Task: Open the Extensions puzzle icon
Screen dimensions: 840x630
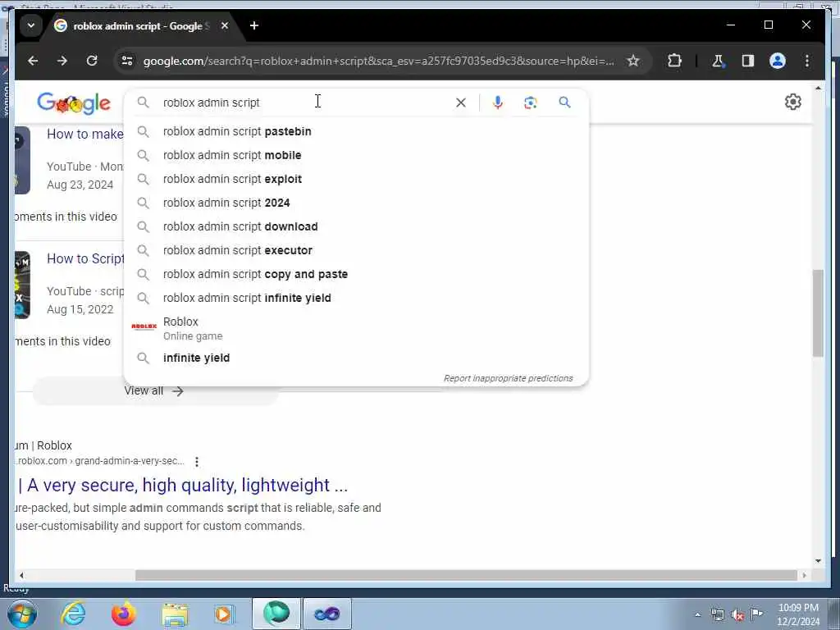Action: coord(674,61)
